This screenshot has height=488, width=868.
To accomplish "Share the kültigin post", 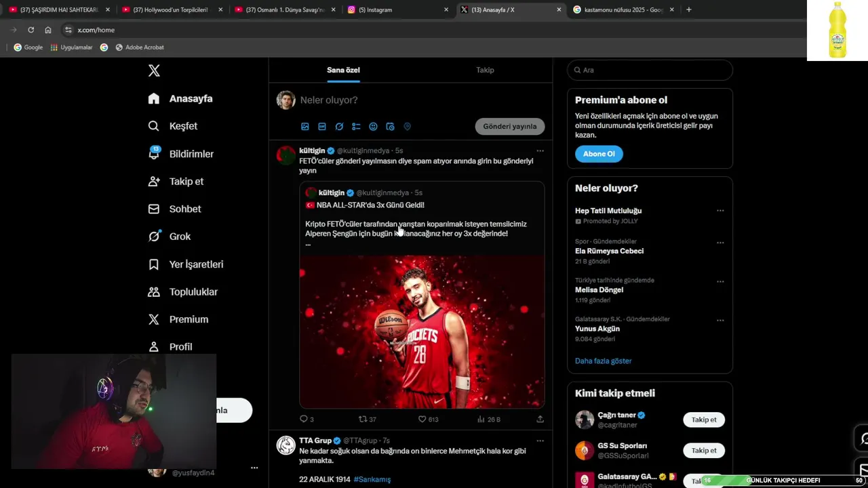I will tap(540, 419).
